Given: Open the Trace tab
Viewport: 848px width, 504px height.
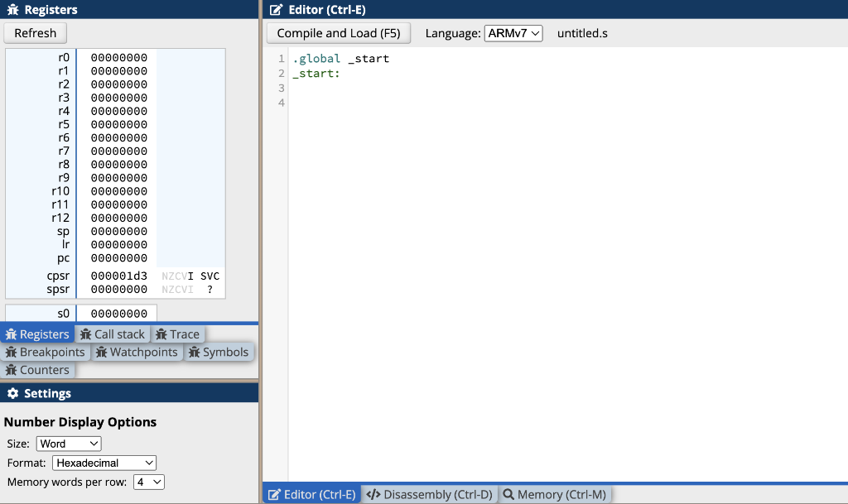Looking at the screenshot, I should pos(177,334).
